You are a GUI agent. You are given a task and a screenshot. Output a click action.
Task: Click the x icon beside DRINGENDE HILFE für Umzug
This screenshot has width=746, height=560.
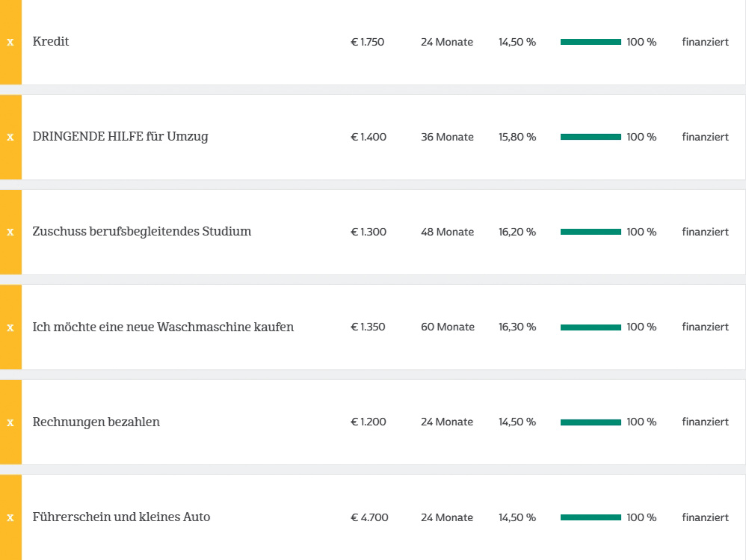coord(10,137)
